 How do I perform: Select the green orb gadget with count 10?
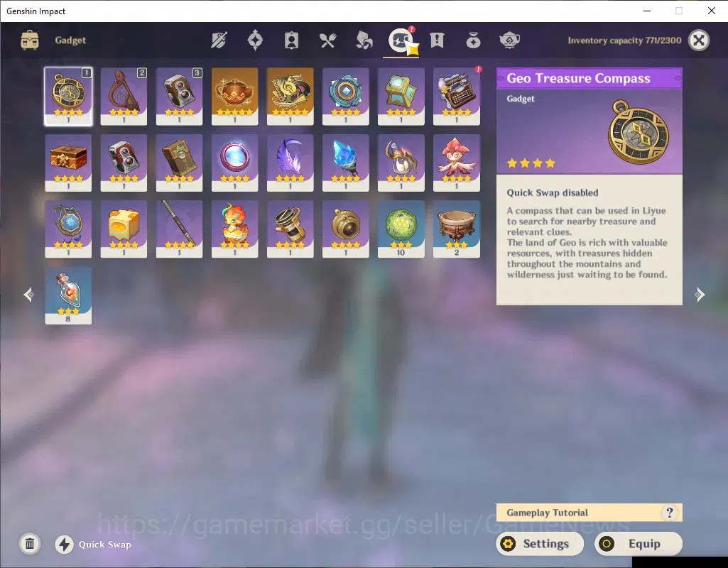(x=401, y=229)
